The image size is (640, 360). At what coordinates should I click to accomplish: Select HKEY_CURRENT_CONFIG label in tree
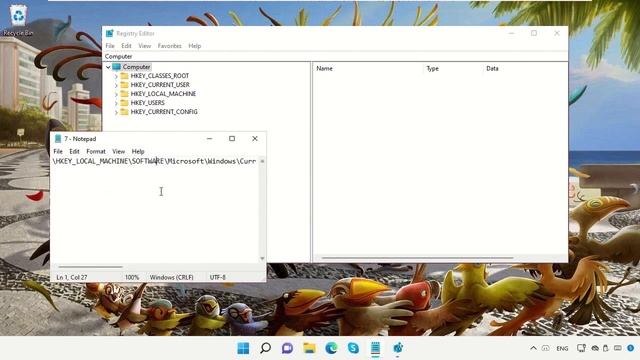coord(164,112)
